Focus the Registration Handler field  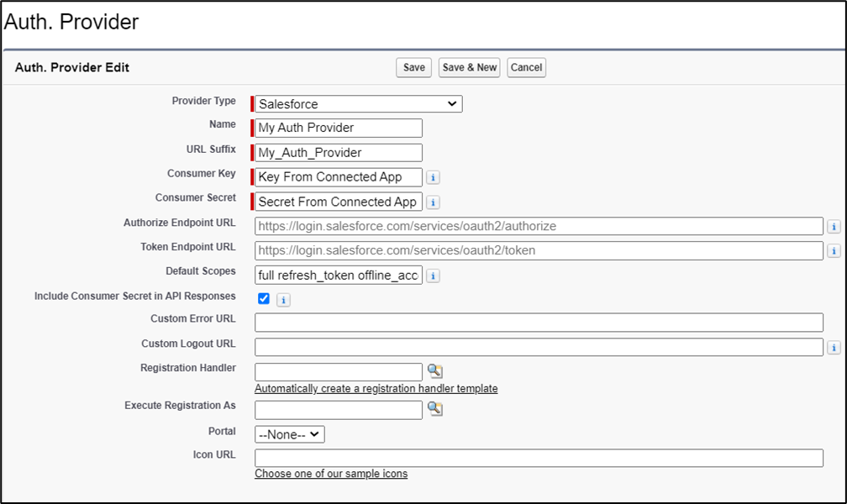click(339, 371)
